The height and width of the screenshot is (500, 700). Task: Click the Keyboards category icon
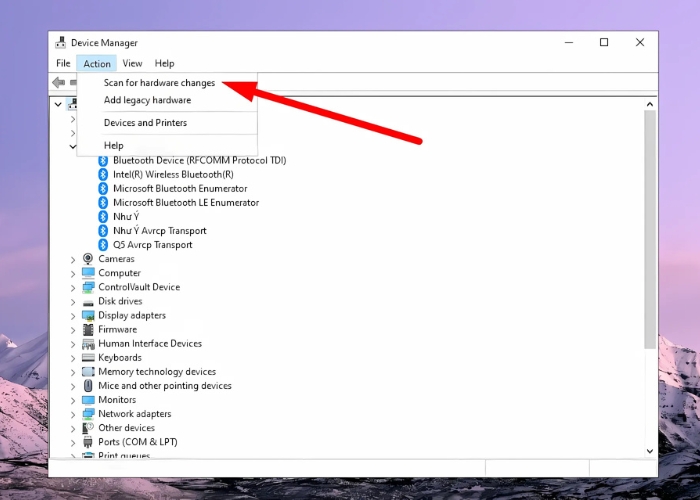tap(88, 357)
